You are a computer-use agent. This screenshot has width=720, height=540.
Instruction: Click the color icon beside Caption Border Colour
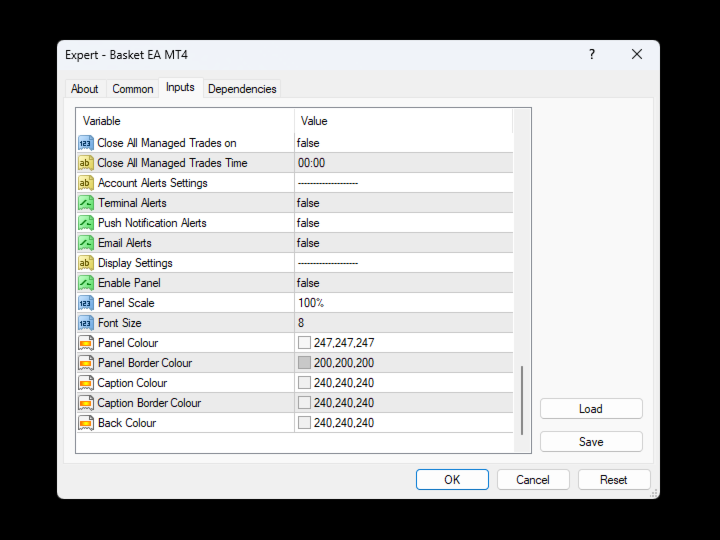[86, 403]
